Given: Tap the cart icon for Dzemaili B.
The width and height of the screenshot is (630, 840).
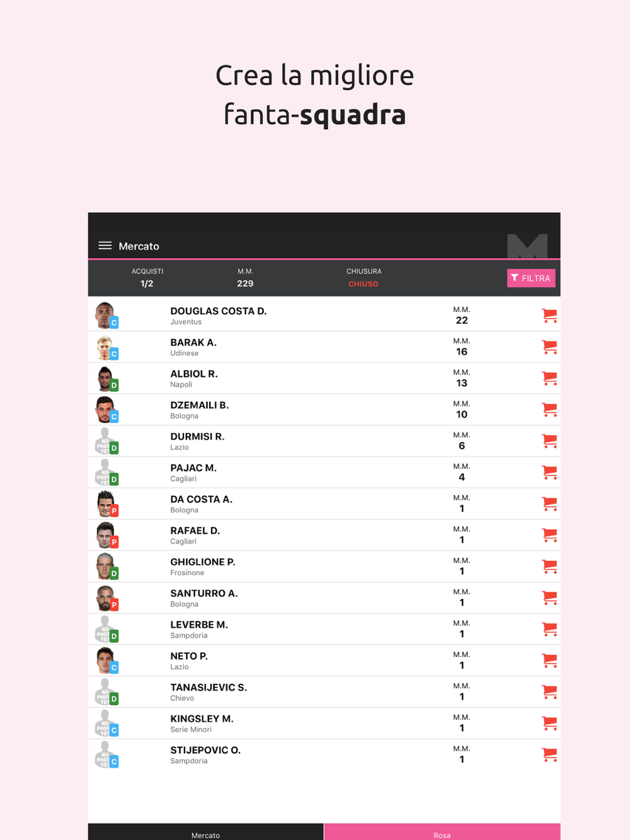Looking at the screenshot, I should pos(549,410).
